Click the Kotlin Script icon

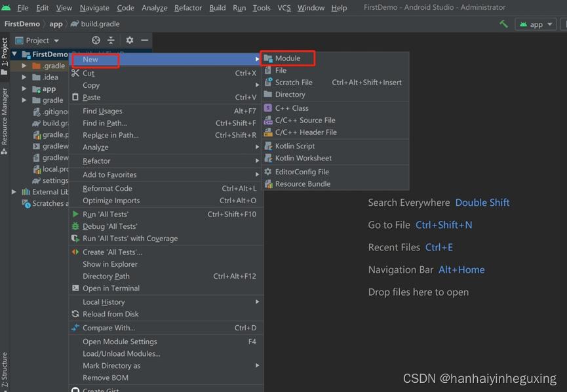[268, 146]
